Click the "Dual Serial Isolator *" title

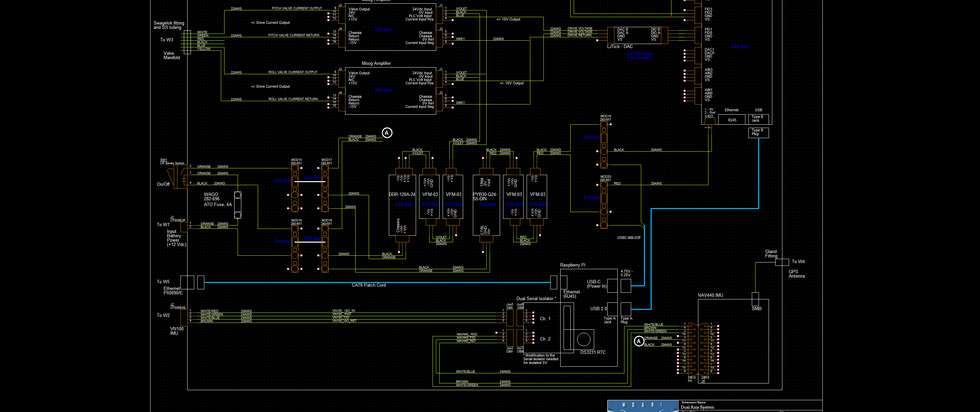536,299
